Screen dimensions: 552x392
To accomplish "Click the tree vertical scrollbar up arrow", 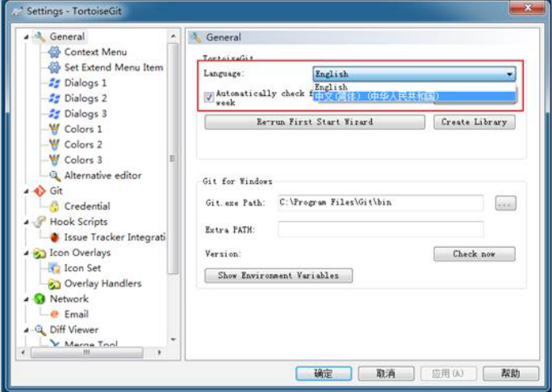I will (173, 36).
